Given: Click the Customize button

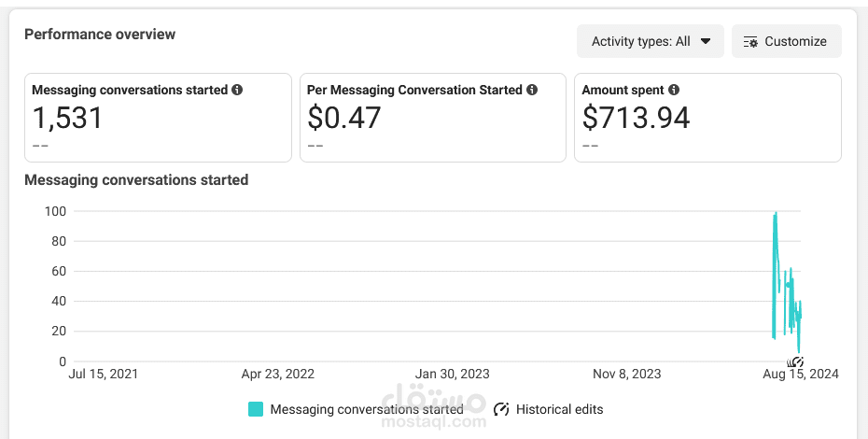Looking at the screenshot, I should (x=787, y=42).
